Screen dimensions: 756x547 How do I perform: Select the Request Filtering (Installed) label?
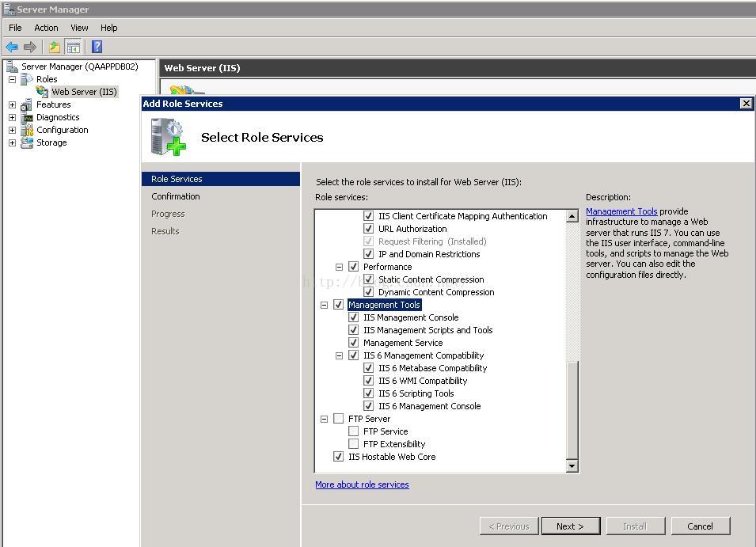tap(432, 241)
